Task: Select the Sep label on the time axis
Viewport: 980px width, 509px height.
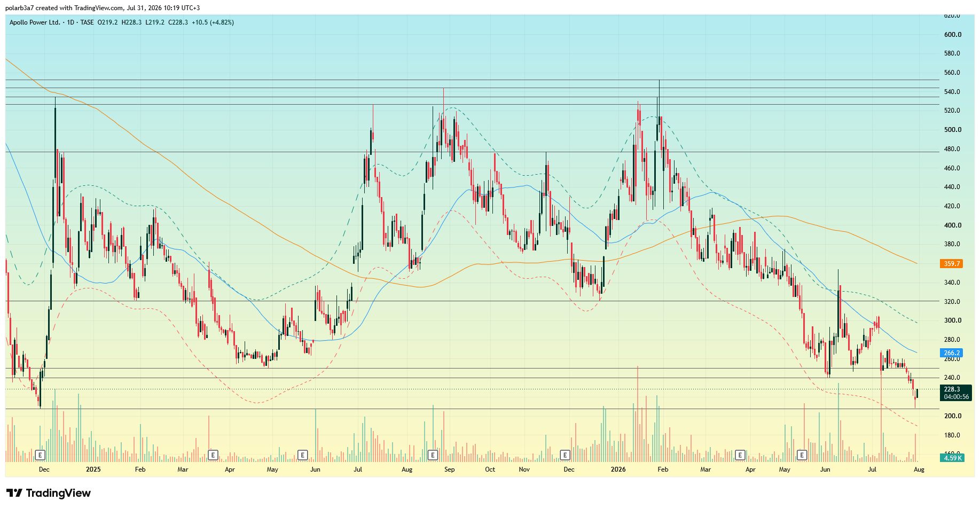Action: click(449, 469)
